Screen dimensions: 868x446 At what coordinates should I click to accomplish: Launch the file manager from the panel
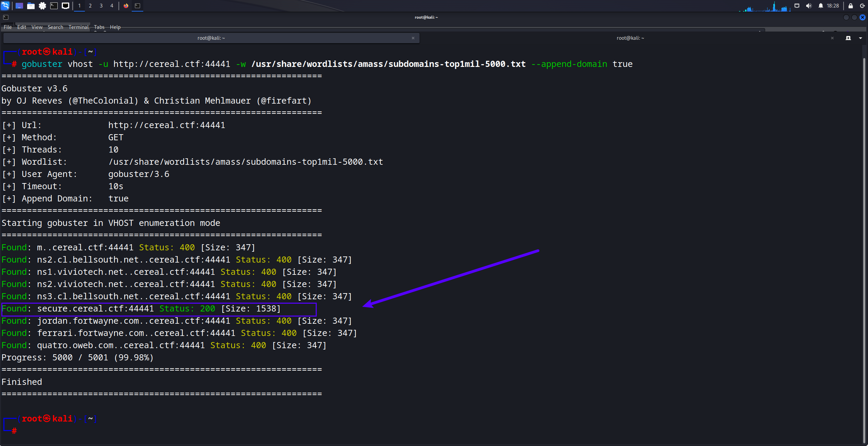31,6
